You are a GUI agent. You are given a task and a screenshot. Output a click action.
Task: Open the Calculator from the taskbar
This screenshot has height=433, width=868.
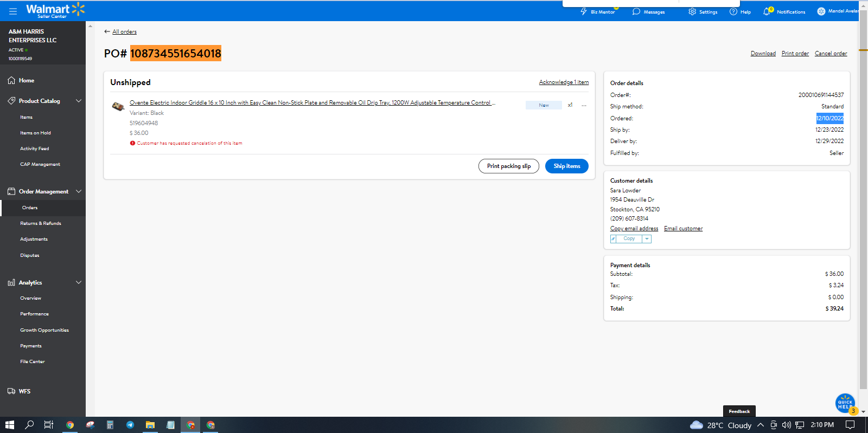110,425
